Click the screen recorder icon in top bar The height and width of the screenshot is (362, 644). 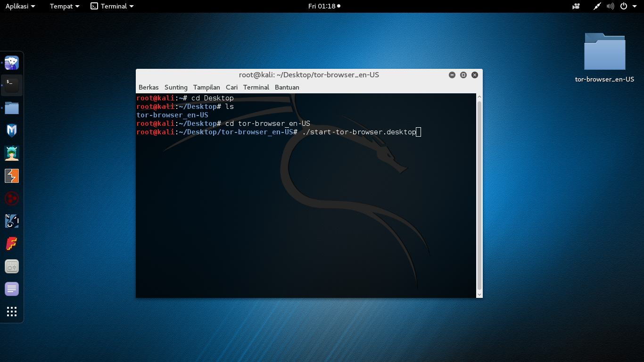click(576, 6)
